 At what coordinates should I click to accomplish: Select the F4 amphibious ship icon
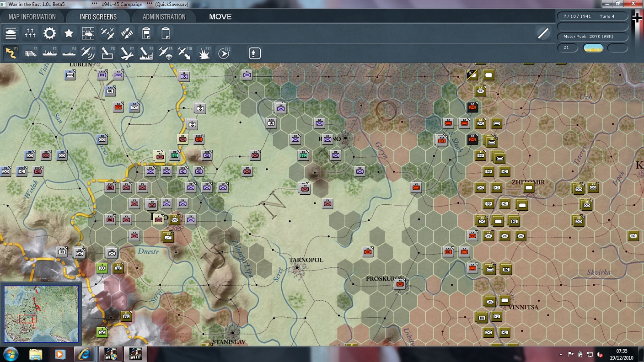coord(69,53)
